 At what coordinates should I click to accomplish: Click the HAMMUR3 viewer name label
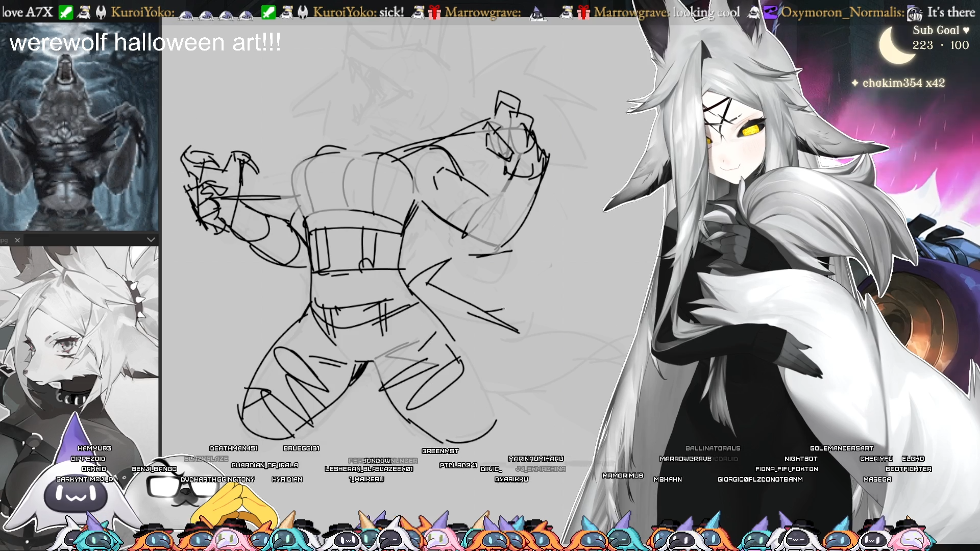click(94, 448)
